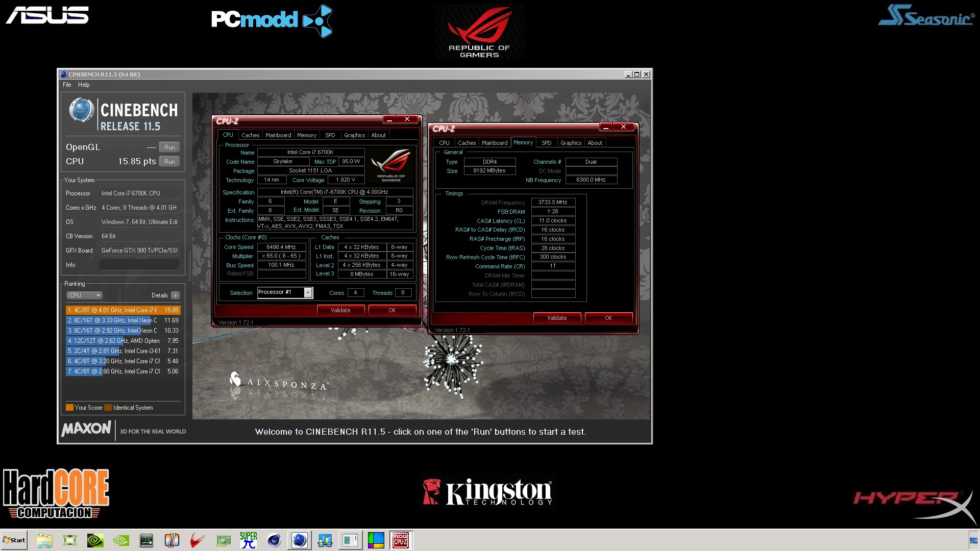Viewport: 980px width, 551px height.
Task: Open Graphics tab in left CPU-Z window
Action: [355, 135]
